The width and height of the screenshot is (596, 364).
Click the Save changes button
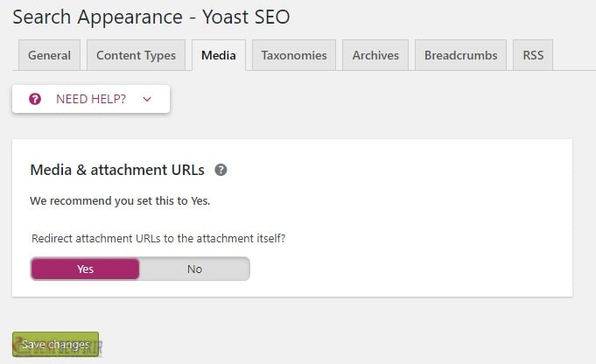coord(55,344)
